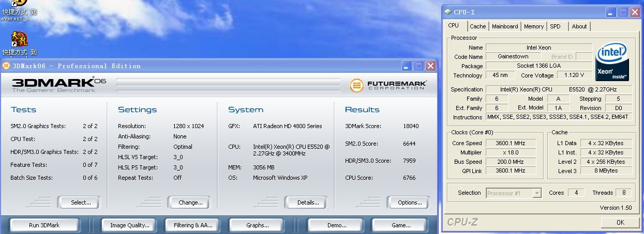Minimize the 3DMark06 window
Screen dimensions: 644x234
(x=407, y=66)
